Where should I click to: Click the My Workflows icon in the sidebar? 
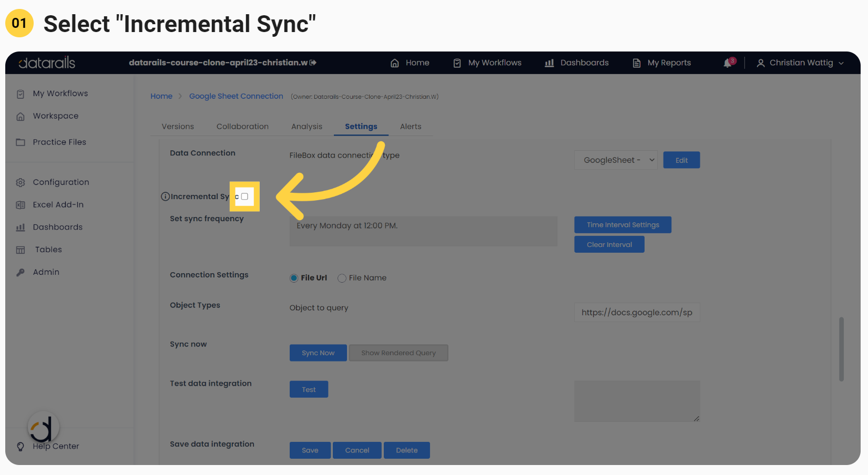21,94
